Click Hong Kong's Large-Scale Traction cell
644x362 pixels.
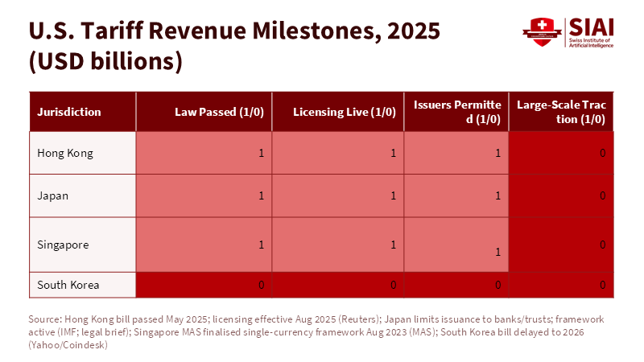pos(562,153)
